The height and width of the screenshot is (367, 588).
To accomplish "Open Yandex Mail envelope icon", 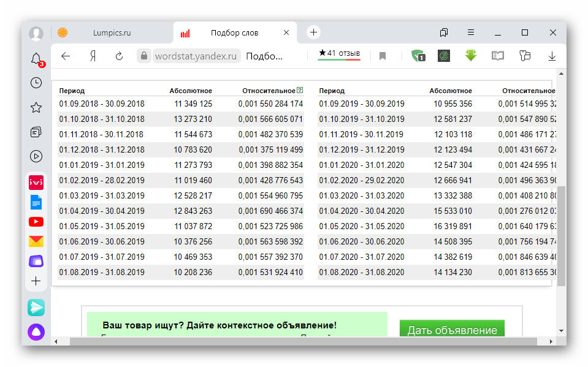I will [36, 241].
